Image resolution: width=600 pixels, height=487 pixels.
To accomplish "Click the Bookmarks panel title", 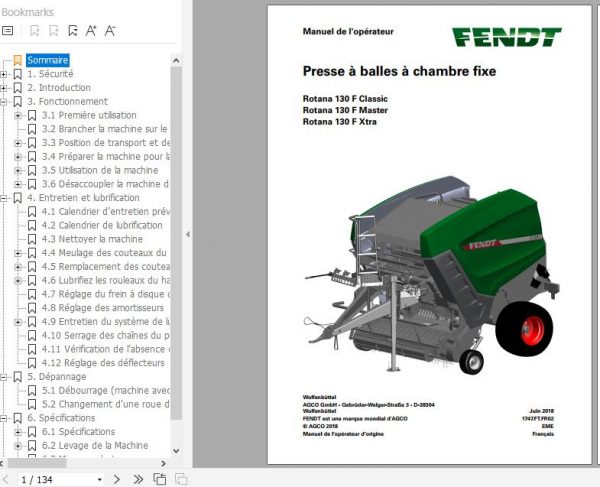I will [28, 12].
